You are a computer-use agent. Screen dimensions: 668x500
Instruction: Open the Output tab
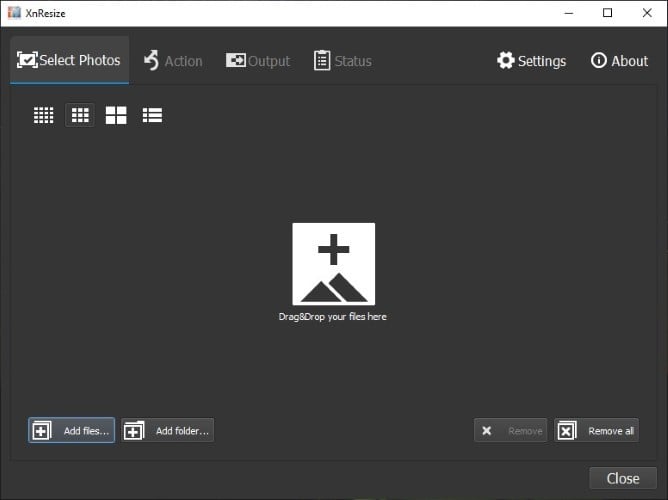click(258, 61)
